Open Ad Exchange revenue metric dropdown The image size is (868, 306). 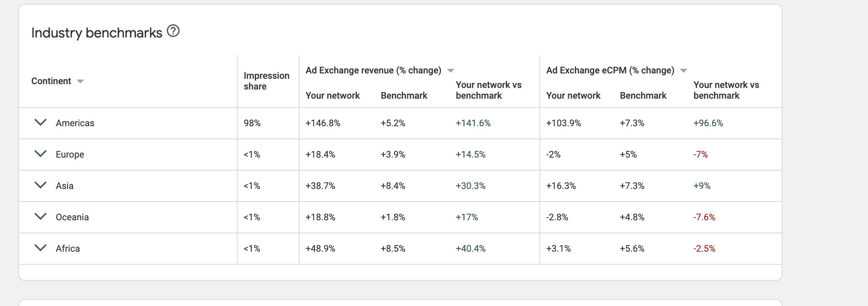(x=451, y=71)
